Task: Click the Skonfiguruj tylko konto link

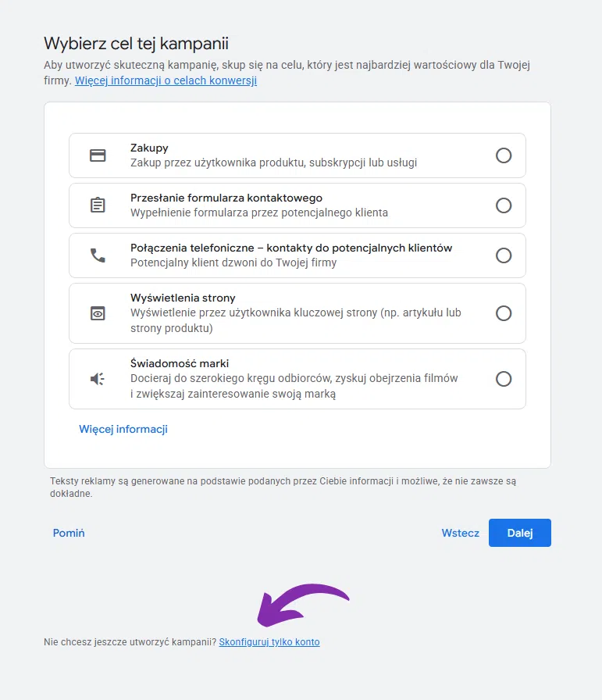Action: point(269,641)
